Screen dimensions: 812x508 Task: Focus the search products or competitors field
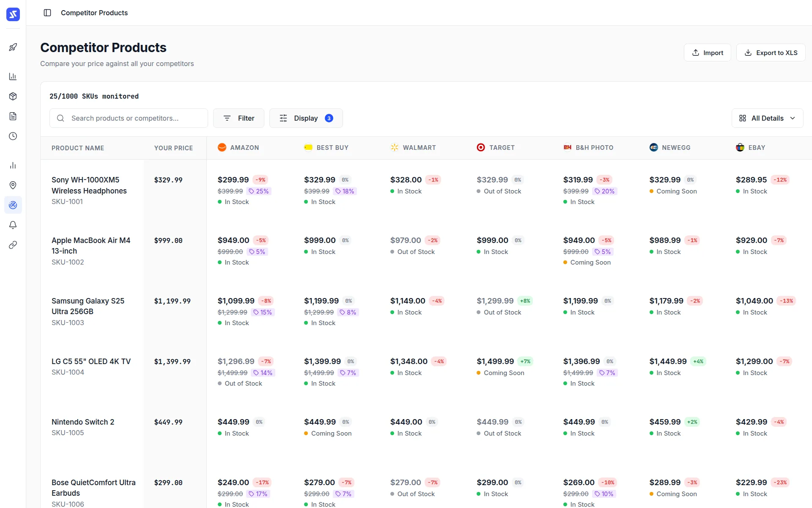click(x=129, y=118)
